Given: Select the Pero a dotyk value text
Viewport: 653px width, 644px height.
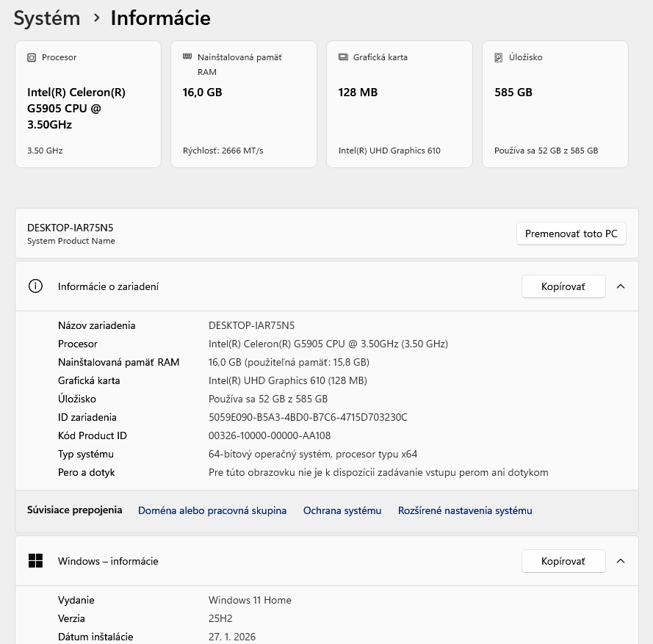Looking at the screenshot, I should pos(378,472).
